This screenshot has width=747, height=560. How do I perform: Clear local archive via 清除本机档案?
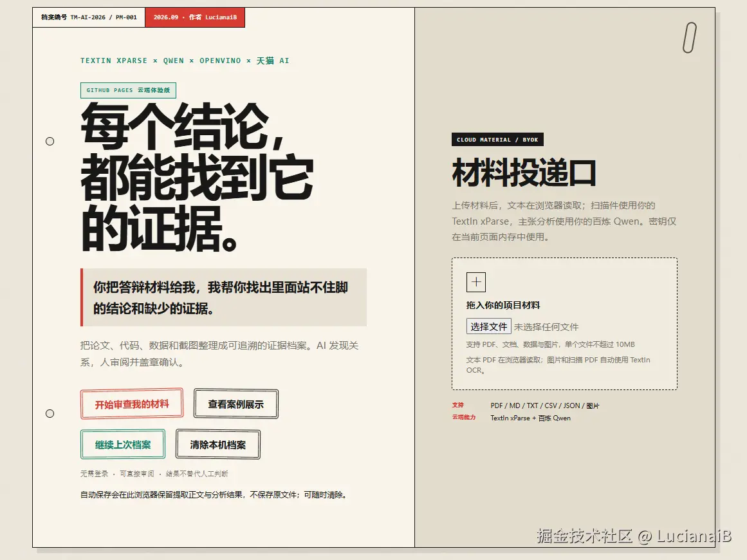point(218,444)
